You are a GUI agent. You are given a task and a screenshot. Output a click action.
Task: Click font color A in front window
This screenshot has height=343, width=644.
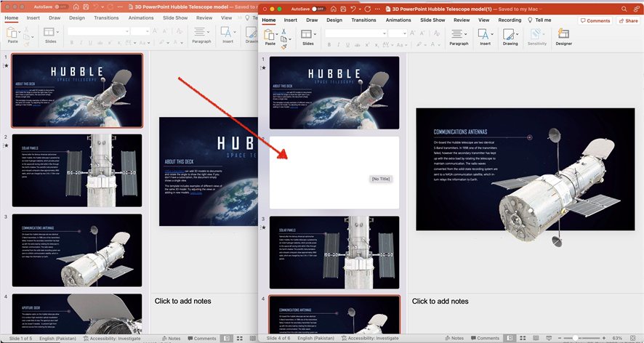point(433,44)
